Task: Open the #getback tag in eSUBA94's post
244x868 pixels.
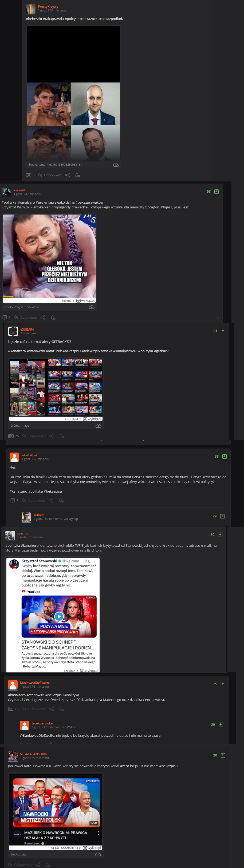Action: click(161, 351)
